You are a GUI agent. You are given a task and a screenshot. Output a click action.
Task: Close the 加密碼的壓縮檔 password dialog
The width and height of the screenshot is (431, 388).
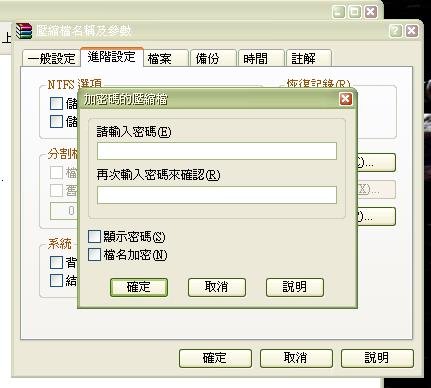pyautogui.click(x=345, y=99)
